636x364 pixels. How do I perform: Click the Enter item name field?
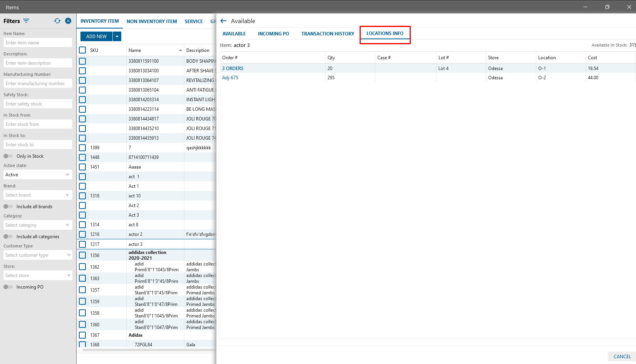click(38, 43)
